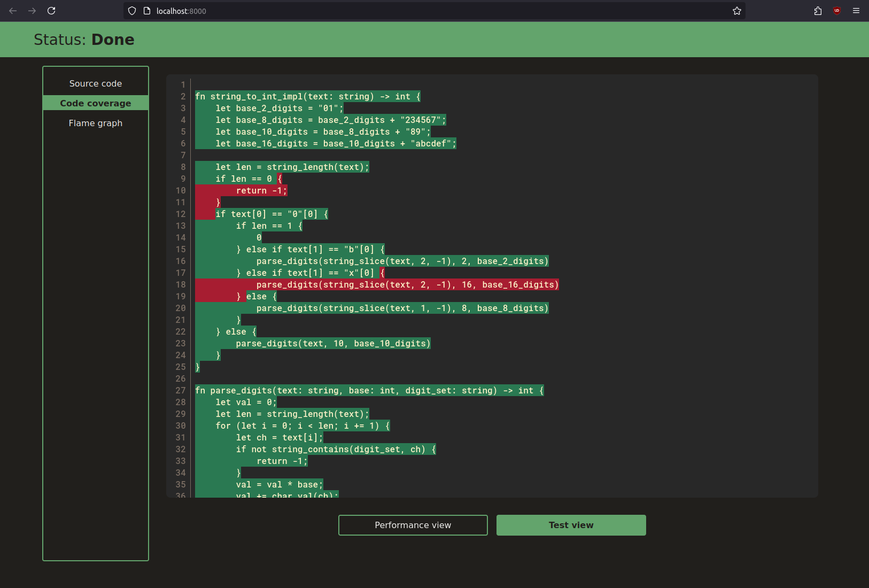Screen dimensions: 869x588
Task: Click line 'if len == 0 {'
Action: 249,179
